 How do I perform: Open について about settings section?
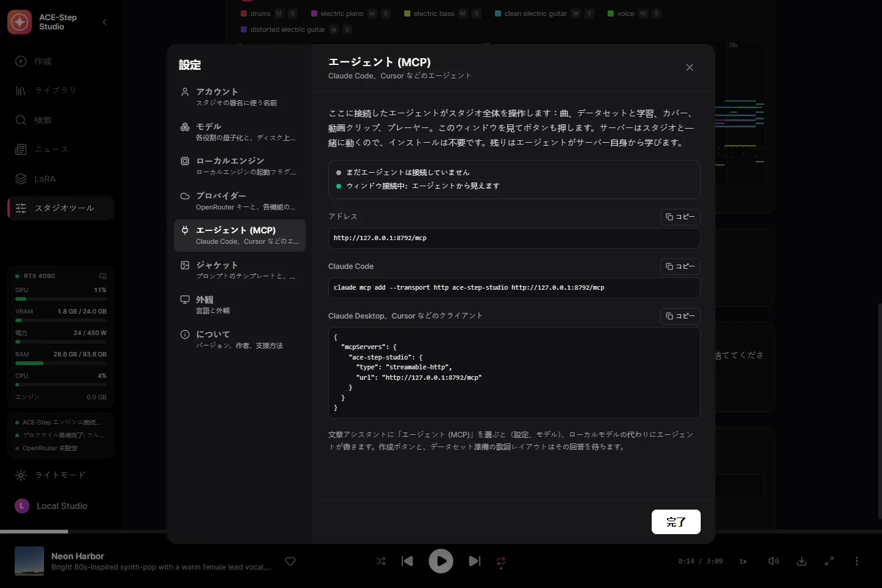coord(239,340)
